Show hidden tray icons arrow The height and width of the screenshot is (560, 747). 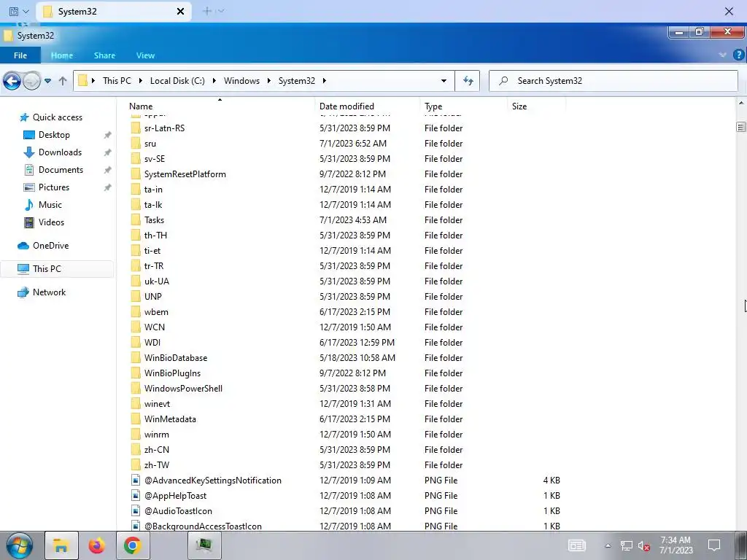pos(608,546)
